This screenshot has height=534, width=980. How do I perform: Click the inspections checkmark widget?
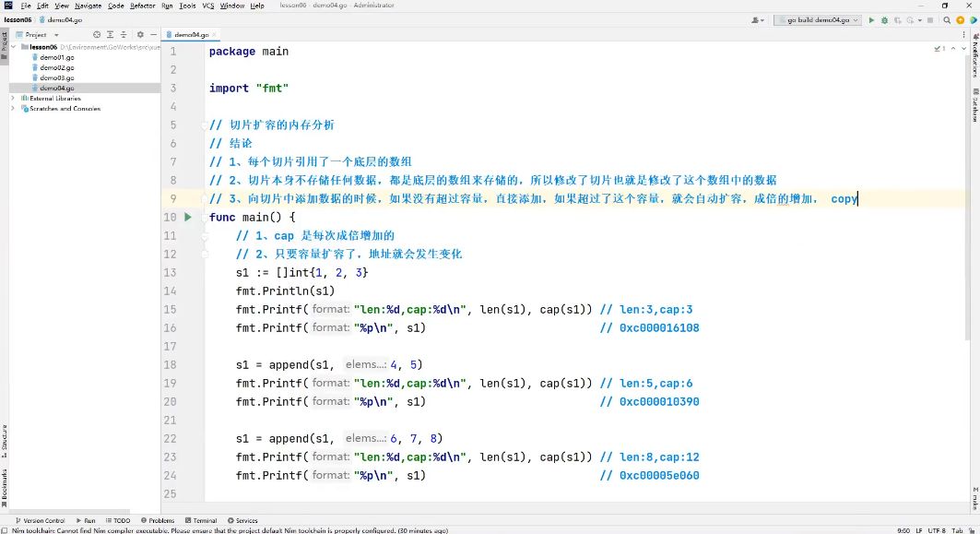[x=939, y=48]
